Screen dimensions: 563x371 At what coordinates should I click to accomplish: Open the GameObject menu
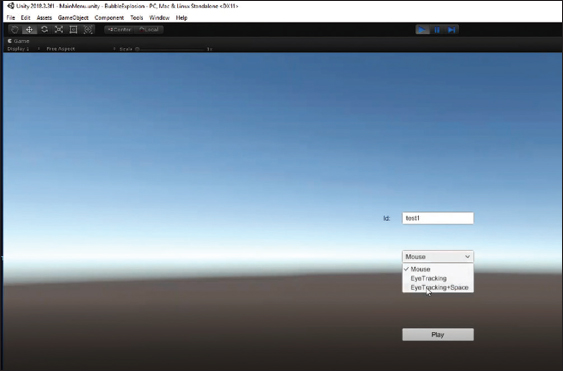[73, 18]
